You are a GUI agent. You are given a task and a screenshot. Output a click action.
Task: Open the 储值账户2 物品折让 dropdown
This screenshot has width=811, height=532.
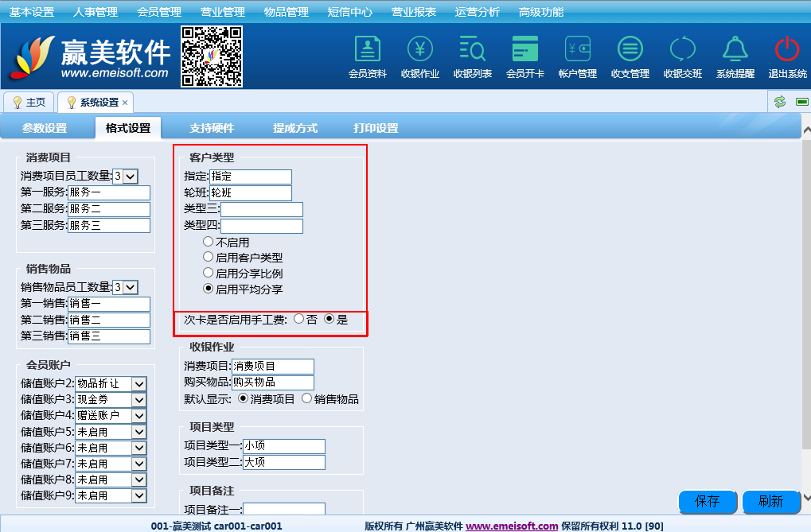point(139,384)
